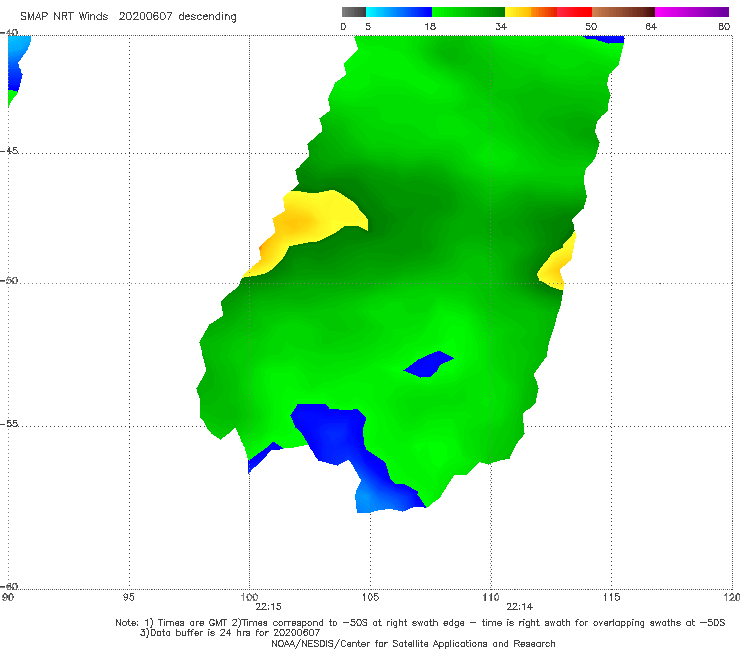Click the longitude axis label '110'
The width and height of the screenshot is (740, 650).
(491, 597)
